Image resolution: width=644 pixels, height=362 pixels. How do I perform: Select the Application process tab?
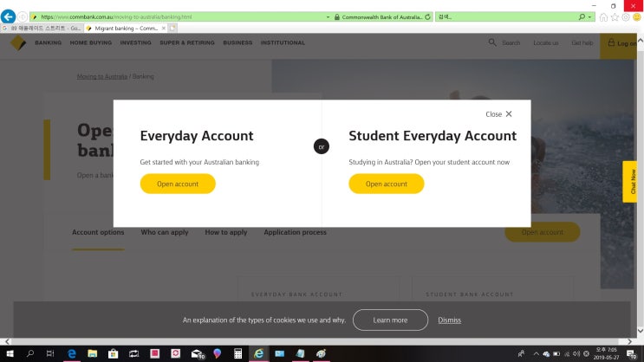[x=295, y=232]
